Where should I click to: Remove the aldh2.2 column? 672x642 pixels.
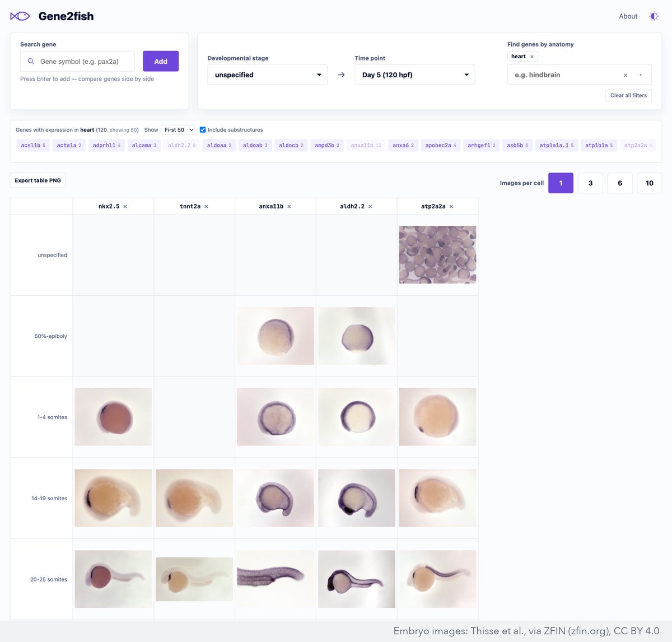point(370,207)
